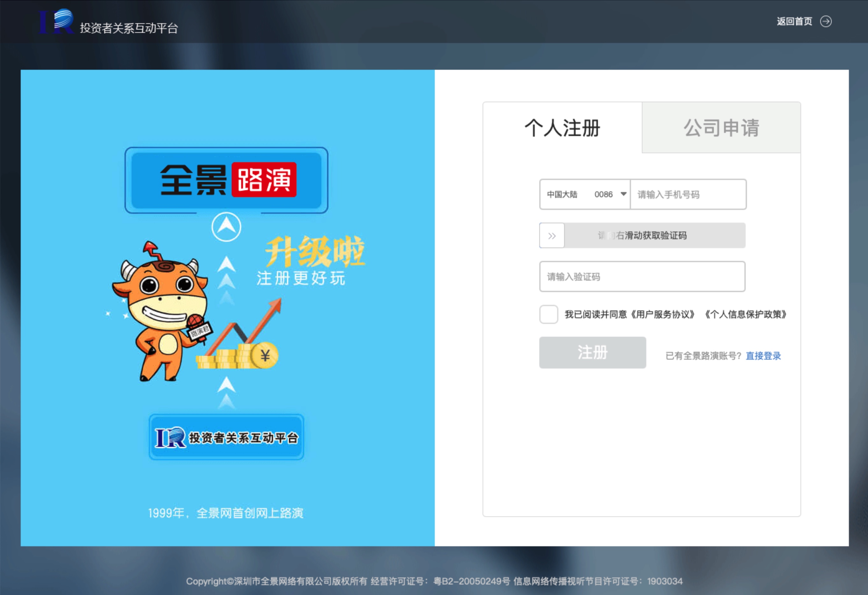Switch to the 公司申请 tab
The image size is (868, 595).
721,128
